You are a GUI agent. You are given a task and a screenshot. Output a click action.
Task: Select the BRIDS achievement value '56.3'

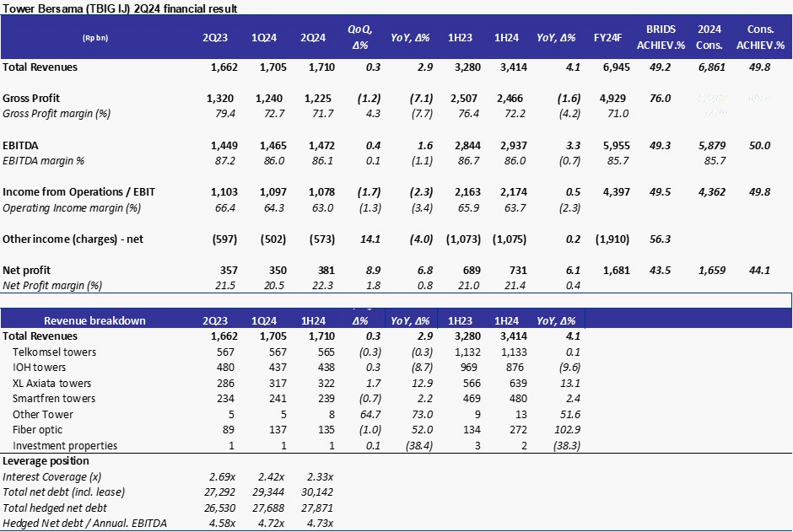(661, 239)
